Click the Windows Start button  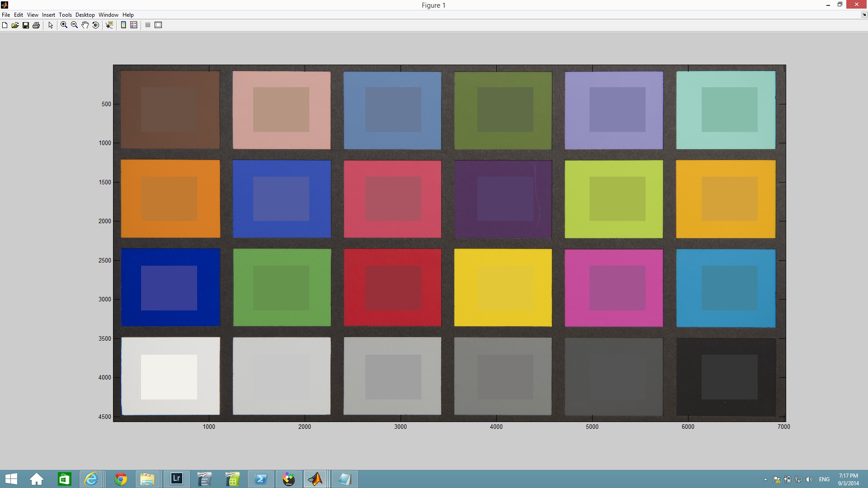11,479
